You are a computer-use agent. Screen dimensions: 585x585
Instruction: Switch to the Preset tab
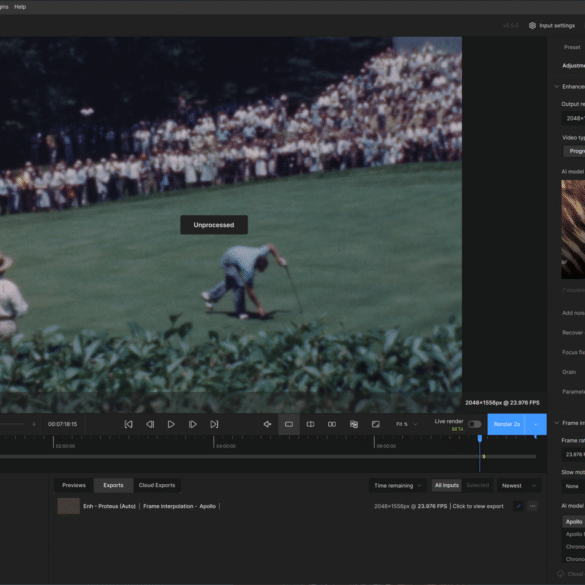click(x=572, y=47)
